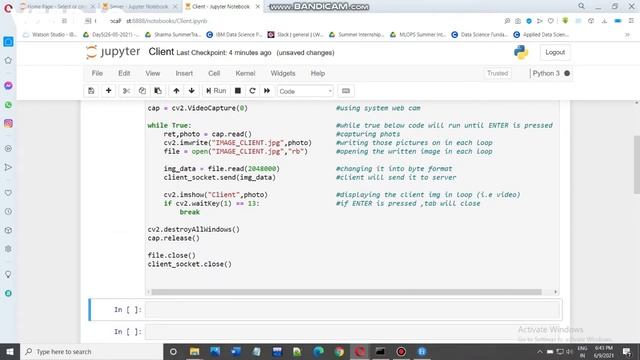Viewport: 640px width, 360px height.
Task: Select the Client Jupyter Notebook tab
Action: [x=222, y=7]
